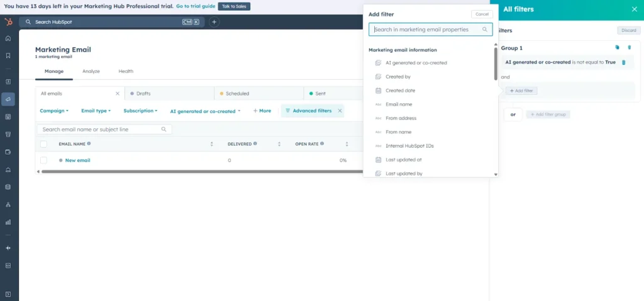Image resolution: width=644 pixels, height=301 pixels.
Task: Open the Go to trial guide link
Action: [x=196, y=6]
